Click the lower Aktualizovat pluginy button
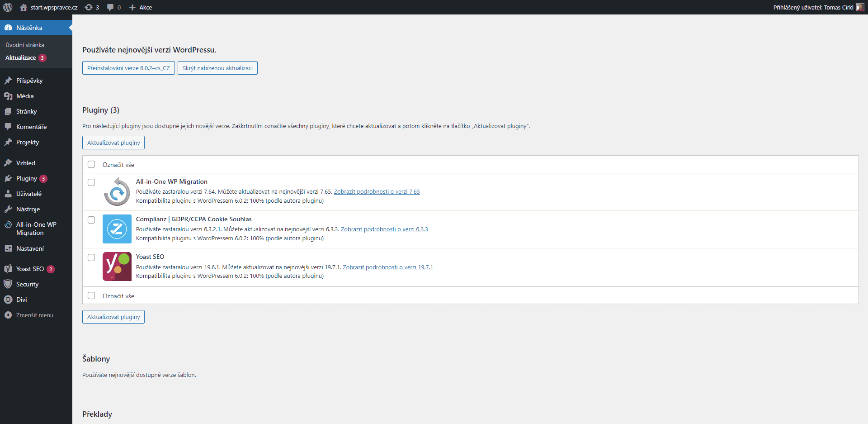This screenshot has width=868, height=424. (113, 317)
